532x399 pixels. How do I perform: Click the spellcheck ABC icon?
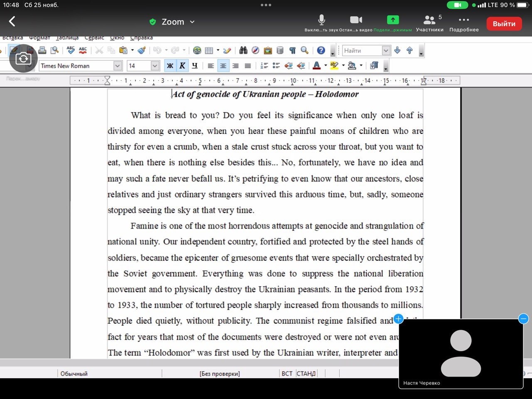coord(71,50)
